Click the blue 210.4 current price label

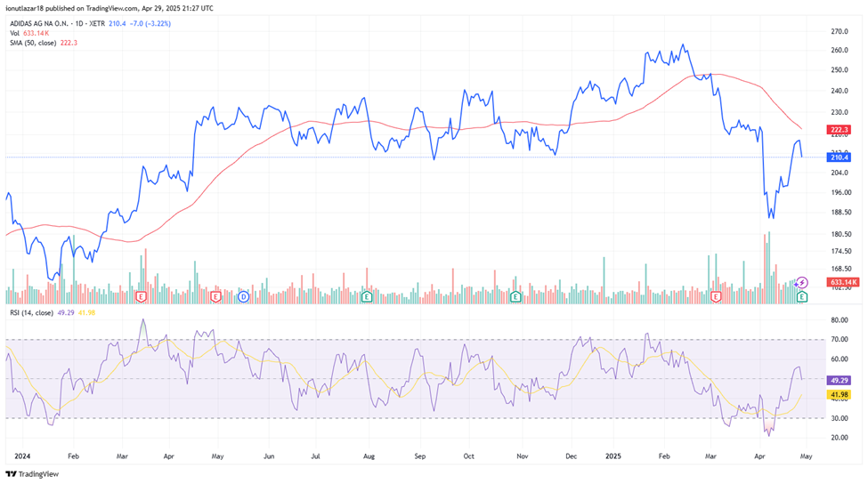tap(839, 157)
